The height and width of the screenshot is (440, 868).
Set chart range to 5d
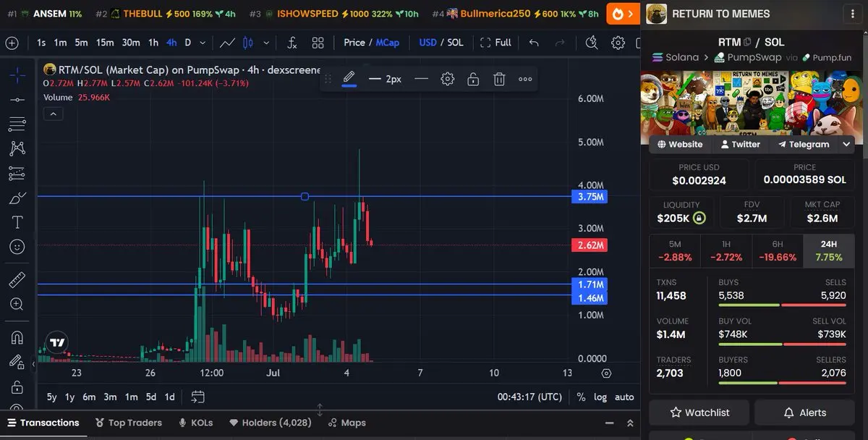coord(150,397)
